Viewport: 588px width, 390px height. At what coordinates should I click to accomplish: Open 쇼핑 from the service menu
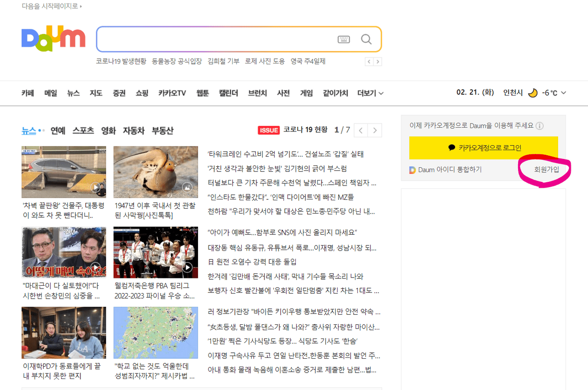[x=142, y=93]
